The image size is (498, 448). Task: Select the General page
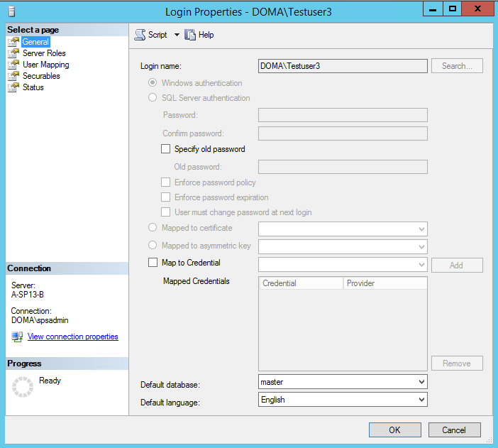35,42
